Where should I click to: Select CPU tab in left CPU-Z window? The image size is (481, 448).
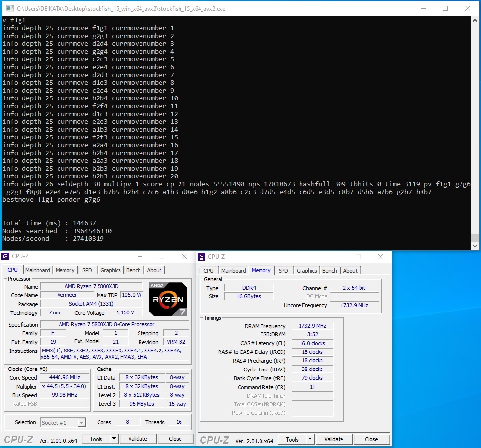[12, 270]
